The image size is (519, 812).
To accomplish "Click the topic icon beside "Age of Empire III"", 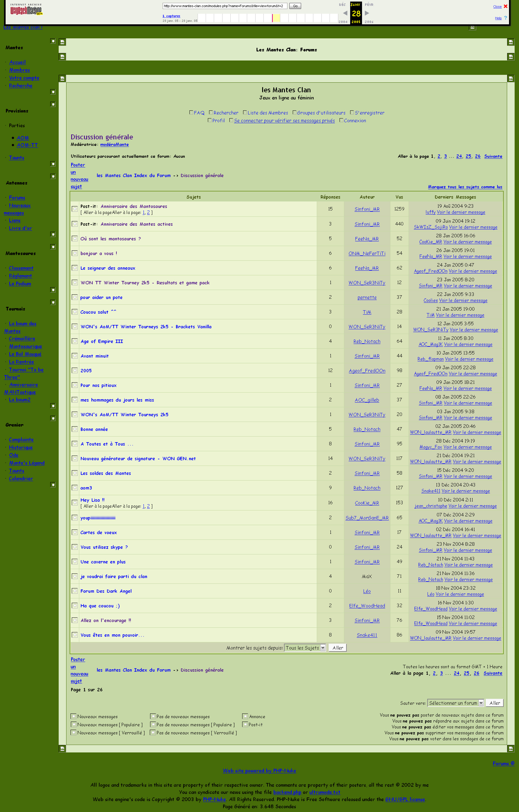I will pos(75,341).
